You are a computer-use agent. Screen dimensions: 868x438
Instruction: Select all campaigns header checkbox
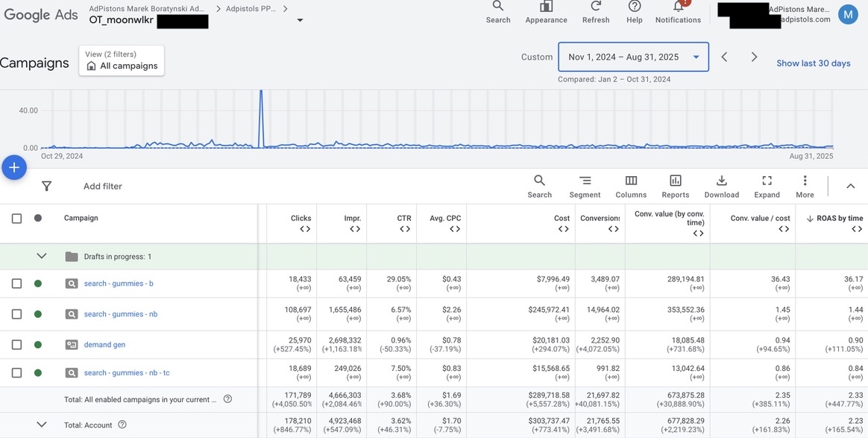pyautogui.click(x=16, y=218)
